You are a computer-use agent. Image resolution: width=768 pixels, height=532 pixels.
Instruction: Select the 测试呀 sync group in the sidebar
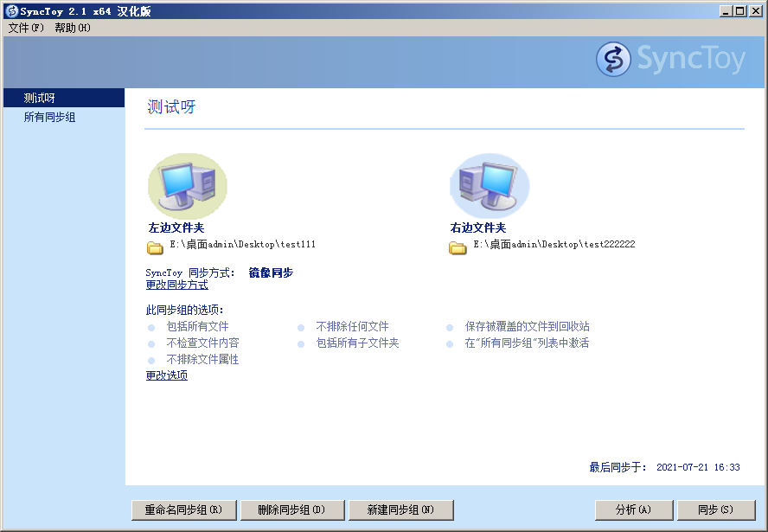64,98
